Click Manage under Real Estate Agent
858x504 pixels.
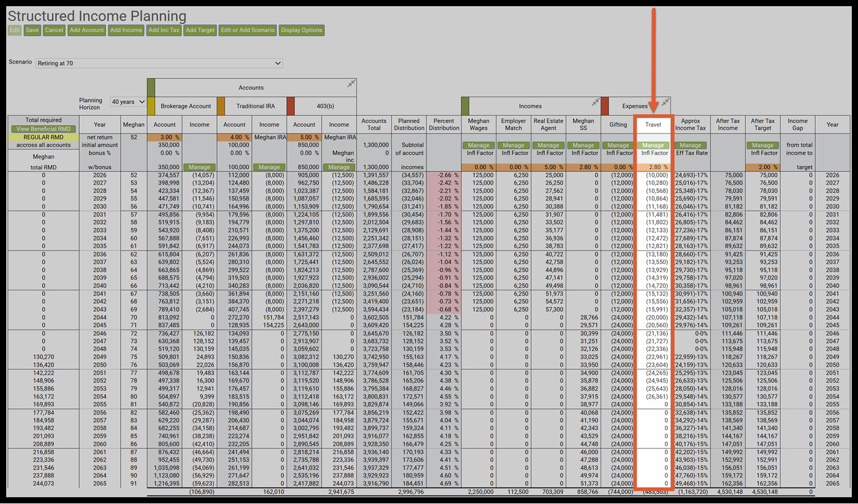tap(549, 146)
